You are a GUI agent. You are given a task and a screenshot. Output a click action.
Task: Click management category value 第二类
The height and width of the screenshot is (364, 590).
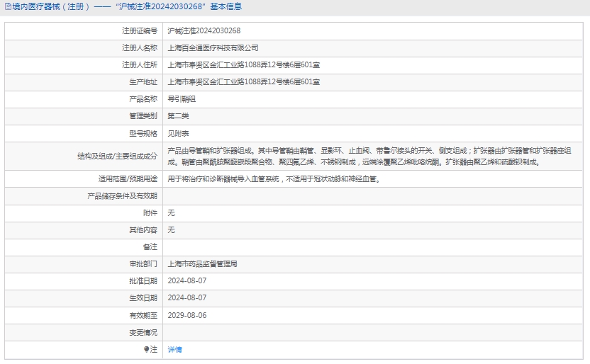click(x=178, y=115)
